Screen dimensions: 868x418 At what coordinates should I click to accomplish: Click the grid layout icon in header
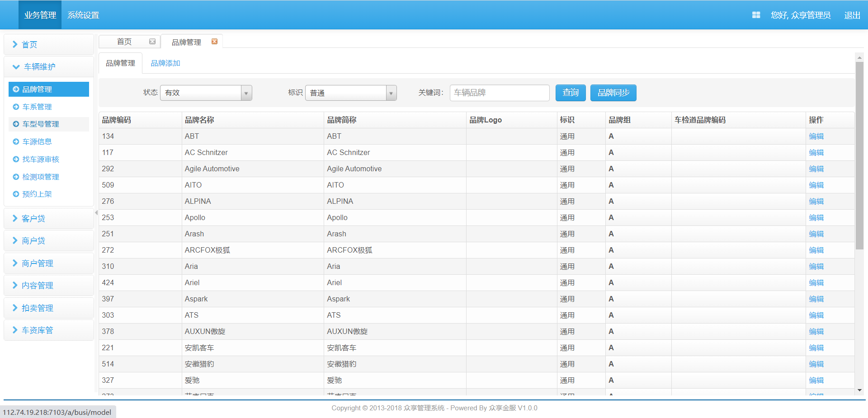pyautogui.click(x=756, y=15)
